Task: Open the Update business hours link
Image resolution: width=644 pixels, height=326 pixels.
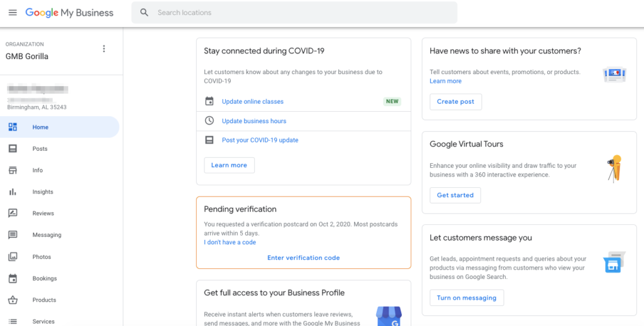Action: coord(253,121)
